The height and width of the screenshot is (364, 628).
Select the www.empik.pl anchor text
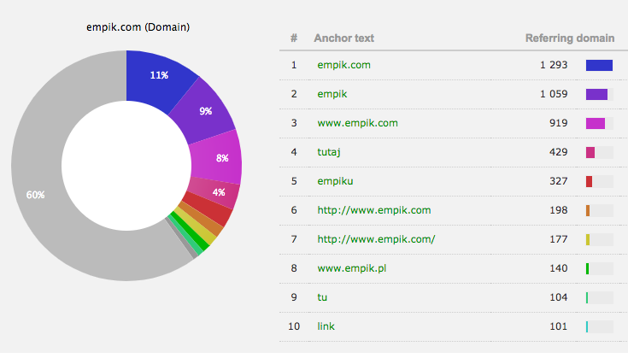(x=353, y=268)
